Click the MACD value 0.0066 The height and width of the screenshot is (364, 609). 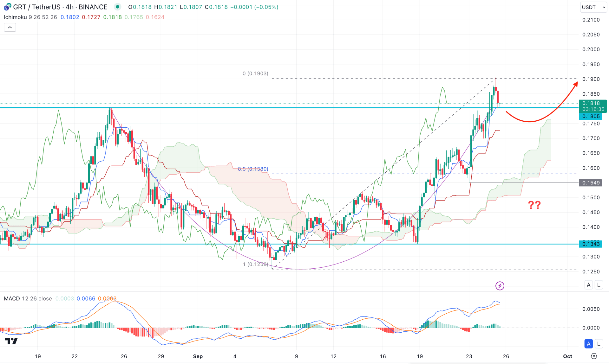(86, 298)
